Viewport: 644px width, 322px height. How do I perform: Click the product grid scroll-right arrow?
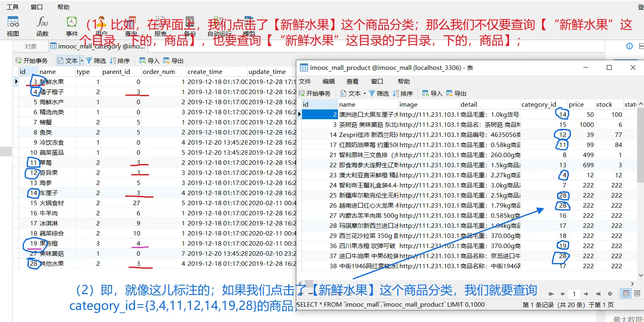click(632, 284)
